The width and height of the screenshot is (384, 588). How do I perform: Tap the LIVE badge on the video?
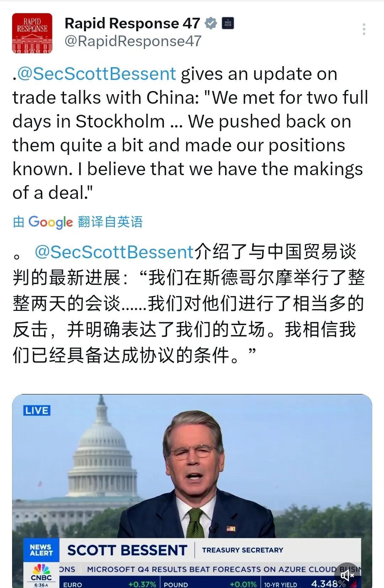point(37,410)
